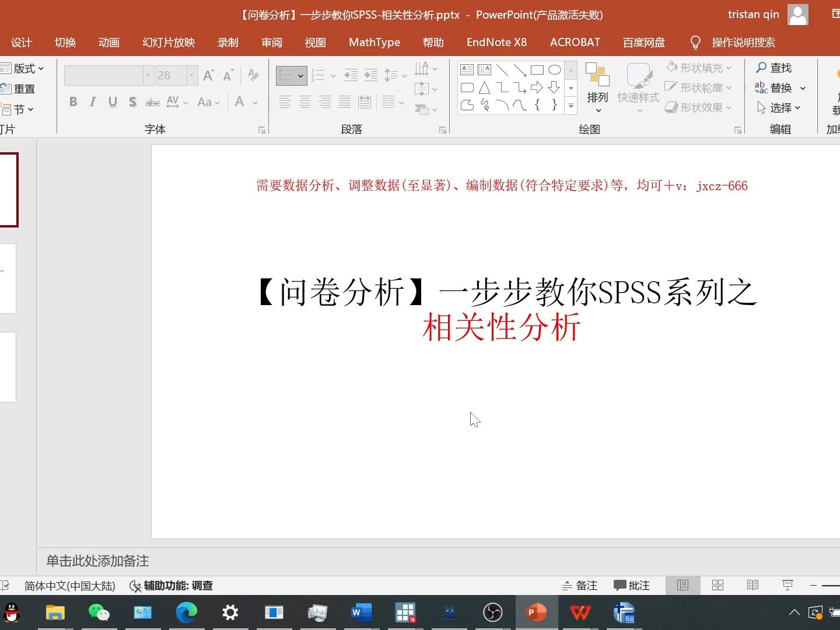Click the 批注 comments button
The width and height of the screenshot is (840, 630).
point(632,585)
